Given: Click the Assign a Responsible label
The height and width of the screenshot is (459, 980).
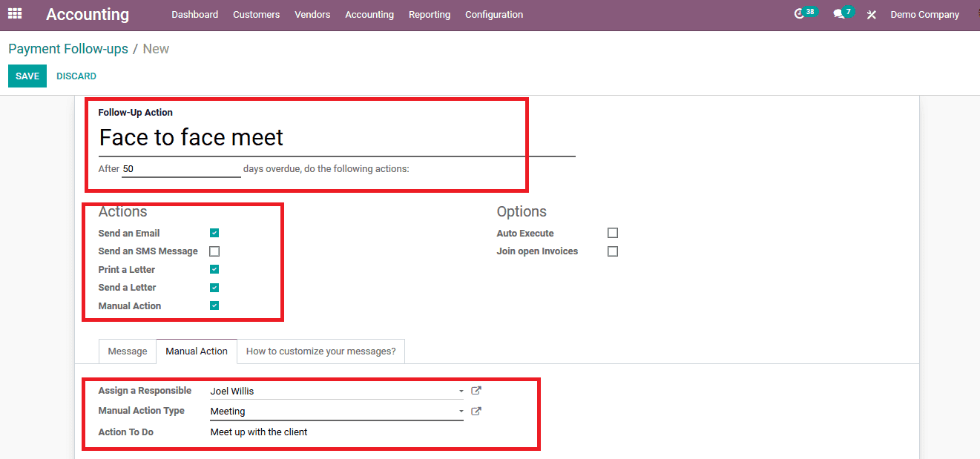Looking at the screenshot, I should pyautogui.click(x=145, y=391).
